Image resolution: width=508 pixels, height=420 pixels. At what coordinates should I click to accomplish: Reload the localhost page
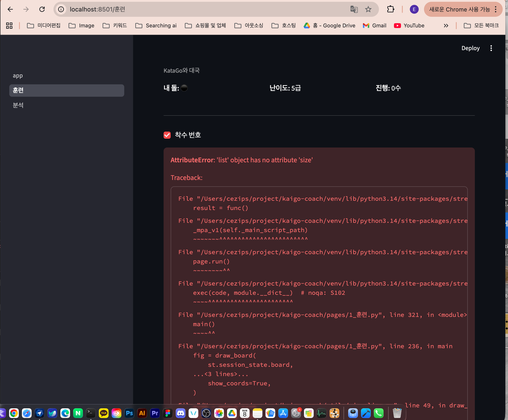42,9
